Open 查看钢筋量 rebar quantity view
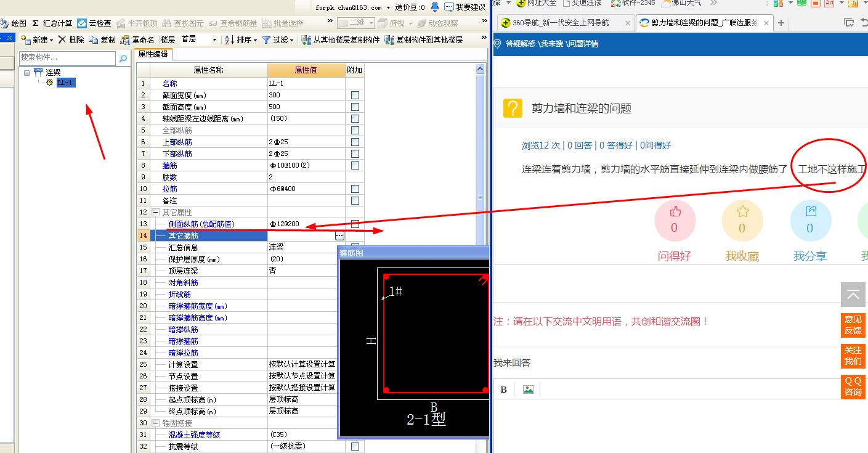This screenshot has height=453, width=868. (x=233, y=23)
